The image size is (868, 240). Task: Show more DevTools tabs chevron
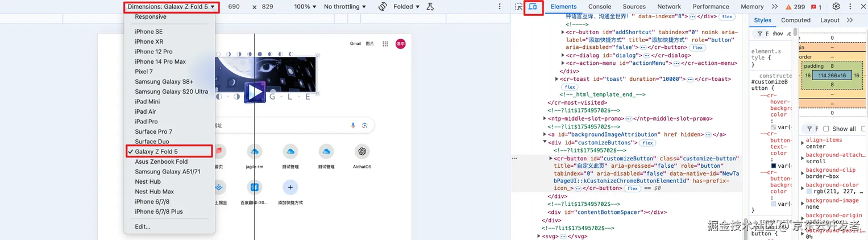[x=775, y=7]
